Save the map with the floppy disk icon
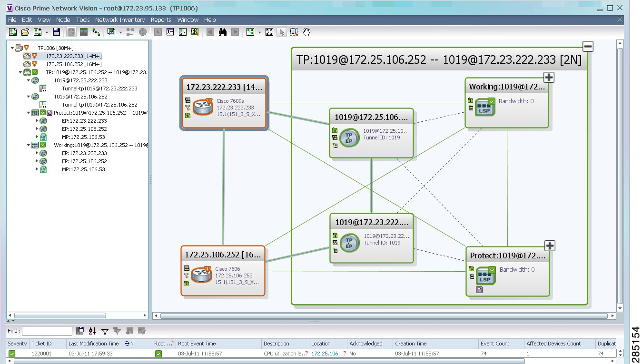This screenshot has height=364, width=642. 56,32
